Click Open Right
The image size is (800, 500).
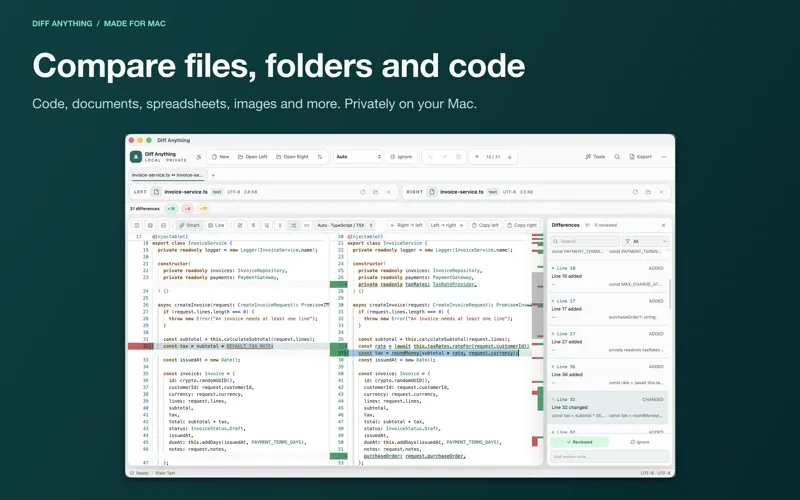coord(292,157)
